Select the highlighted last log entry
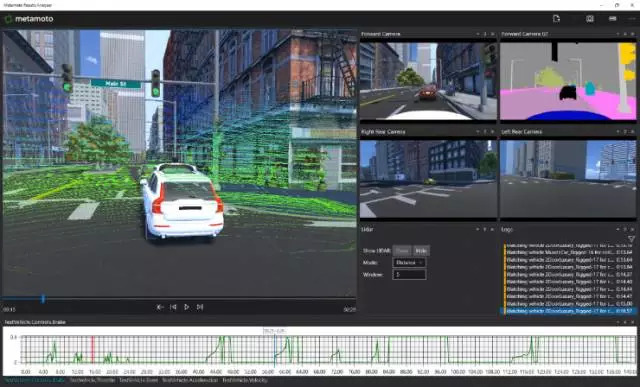 click(568, 311)
